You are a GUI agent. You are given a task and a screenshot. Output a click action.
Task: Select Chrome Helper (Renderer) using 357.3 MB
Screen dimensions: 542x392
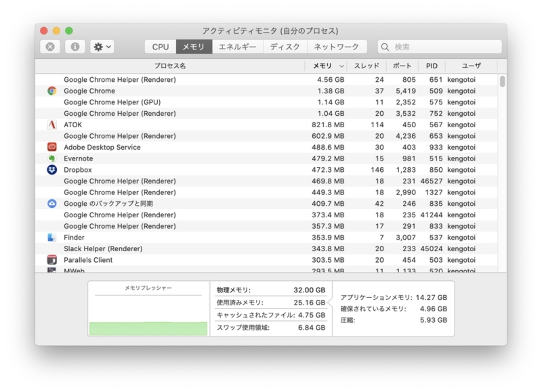[266, 226]
